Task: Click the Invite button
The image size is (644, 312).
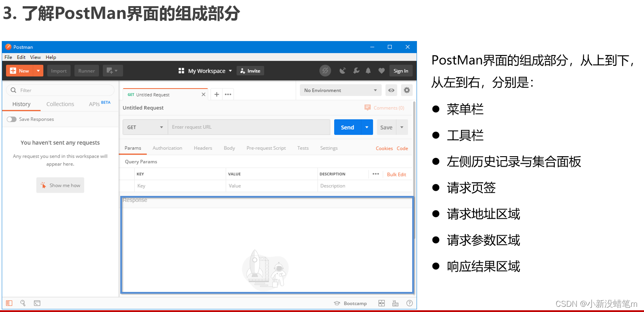Action: click(250, 71)
